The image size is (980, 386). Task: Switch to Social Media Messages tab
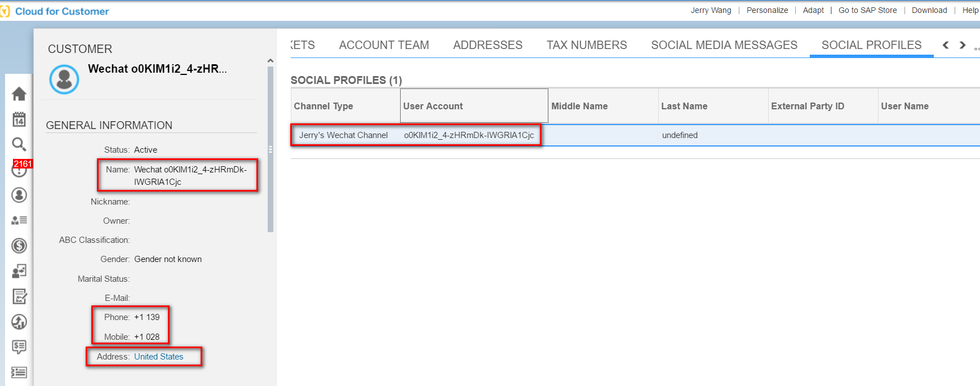[x=724, y=45]
